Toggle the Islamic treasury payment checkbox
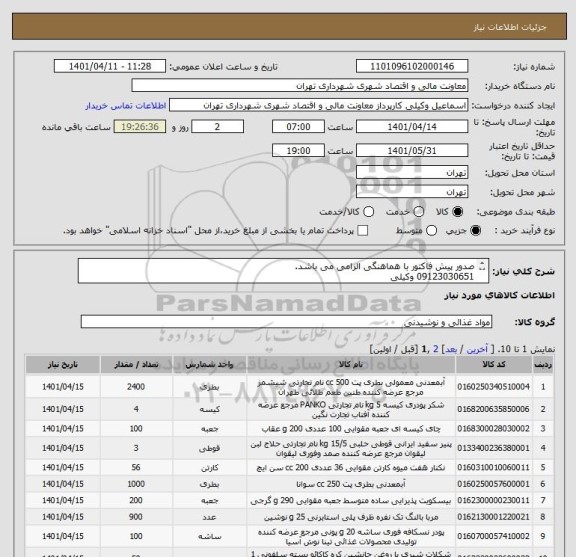The height and width of the screenshot is (557, 576). click(x=363, y=231)
